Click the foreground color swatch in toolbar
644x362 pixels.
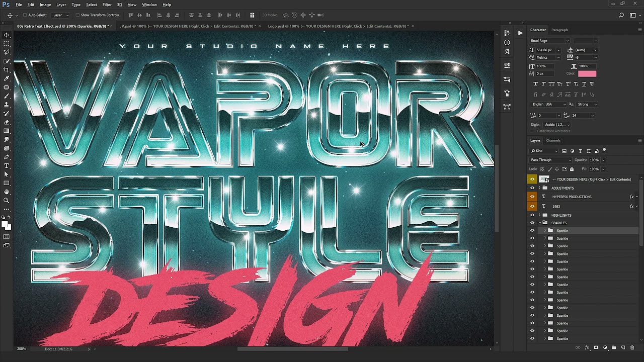pos(5,224)
